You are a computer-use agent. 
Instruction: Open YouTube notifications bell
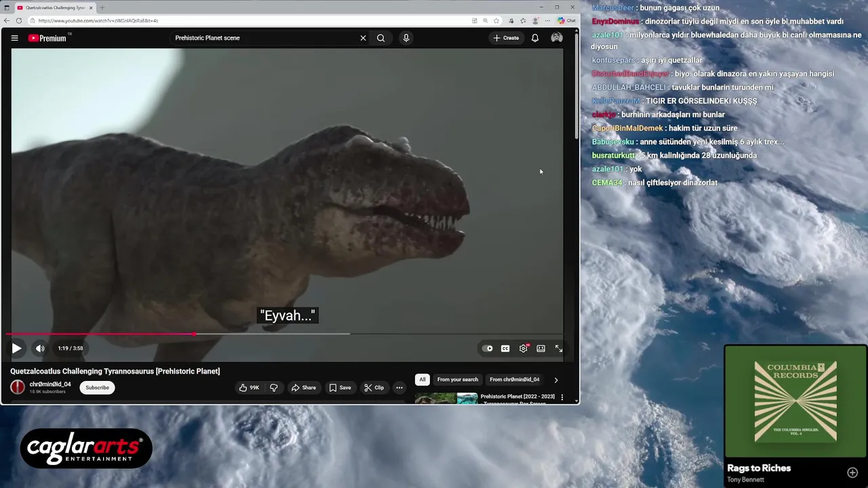coord(534,38)
